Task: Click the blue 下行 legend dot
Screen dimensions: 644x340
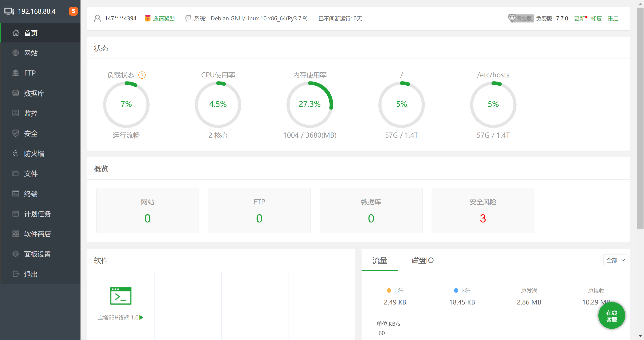Action: click(x=456, y=290)
